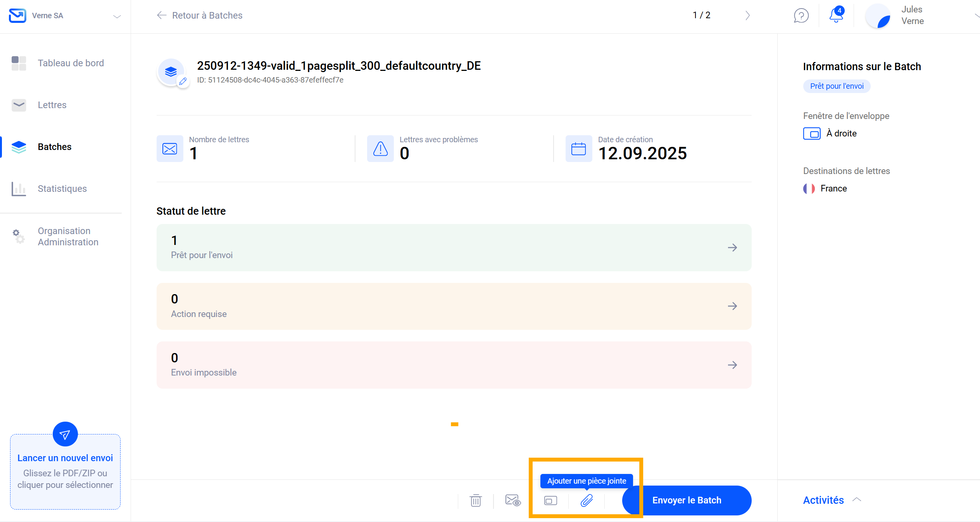This screenshot has width=980, height=522.
Task: Open Tableau de bord menu item
Action: [71, 63]
